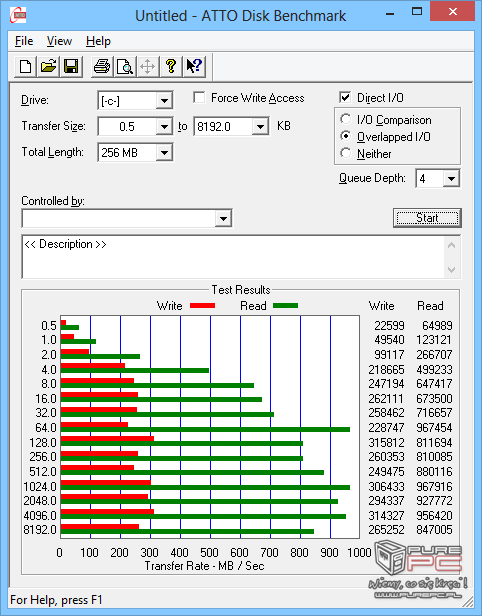Select the Overlapped I/O radio option
The width and height of the screenshot is (482, 616).
pos(346,136)
